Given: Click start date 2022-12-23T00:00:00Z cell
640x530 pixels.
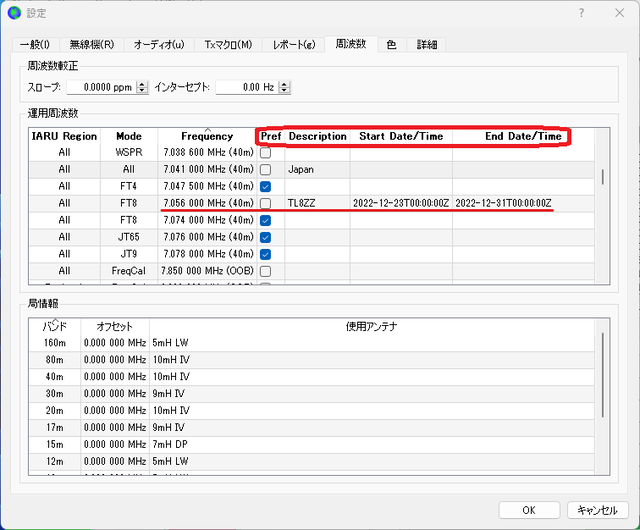Looking at the screenshot, I should point(401,203).
